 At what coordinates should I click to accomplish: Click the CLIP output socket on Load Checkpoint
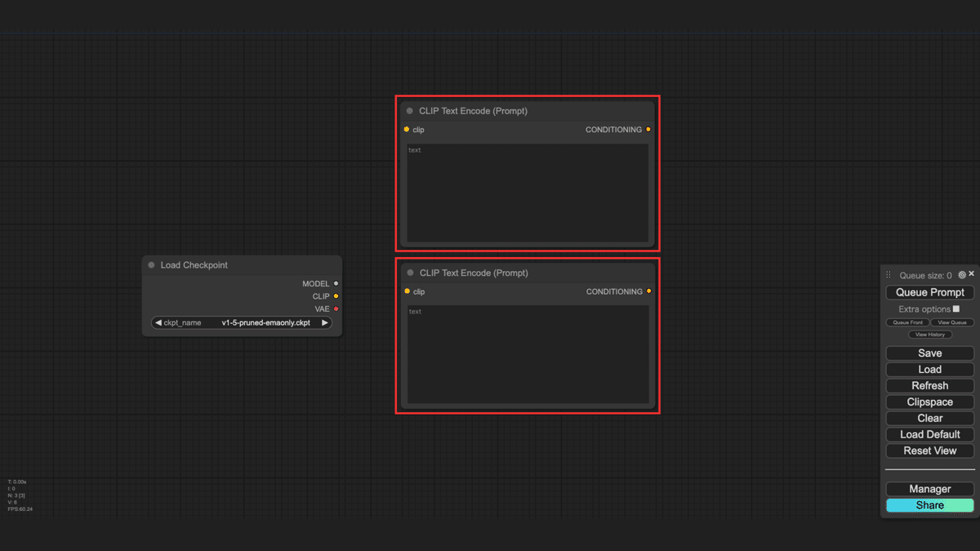click(336, 296)
